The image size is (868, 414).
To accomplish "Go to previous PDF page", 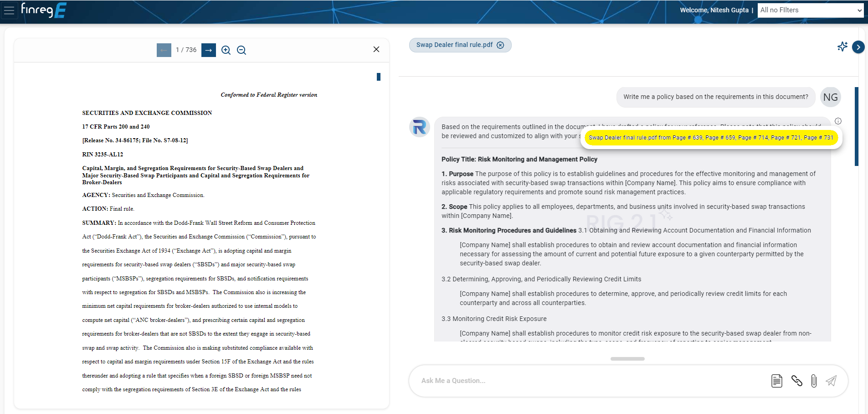I will coord(164,50).
